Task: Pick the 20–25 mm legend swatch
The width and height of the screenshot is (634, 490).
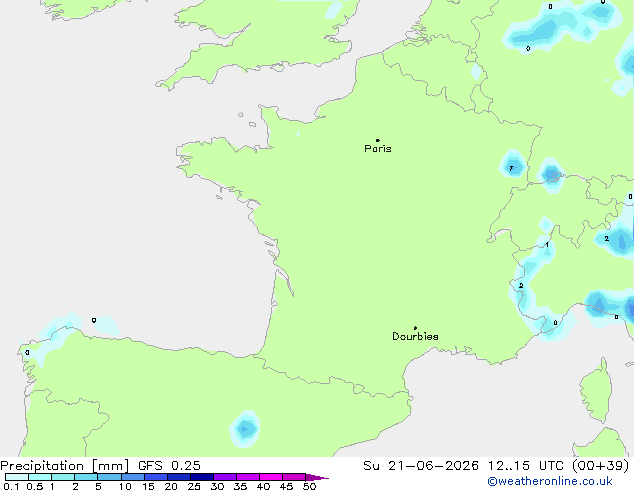Action: [179, 477]
